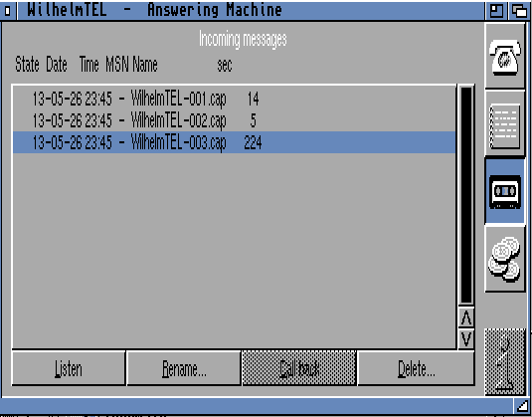
Task: Open the telephone dialer panel icon
Action: click(505, 57)
